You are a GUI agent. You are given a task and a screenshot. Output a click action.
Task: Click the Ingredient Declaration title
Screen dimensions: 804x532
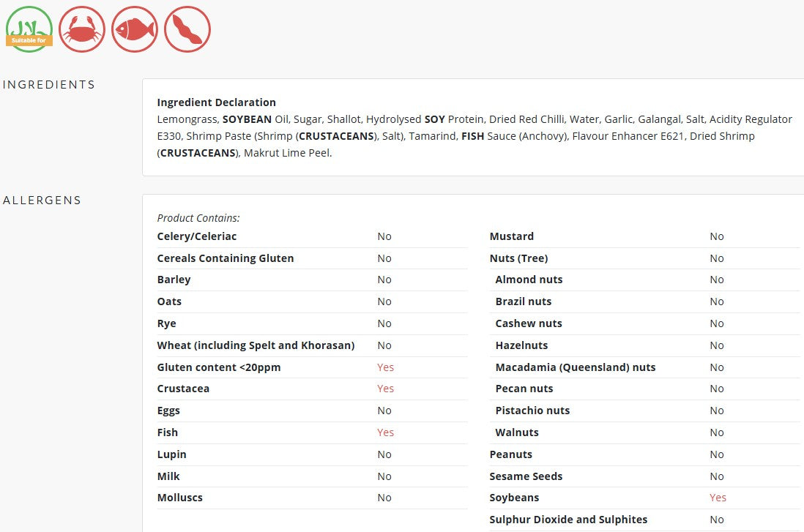217,102
